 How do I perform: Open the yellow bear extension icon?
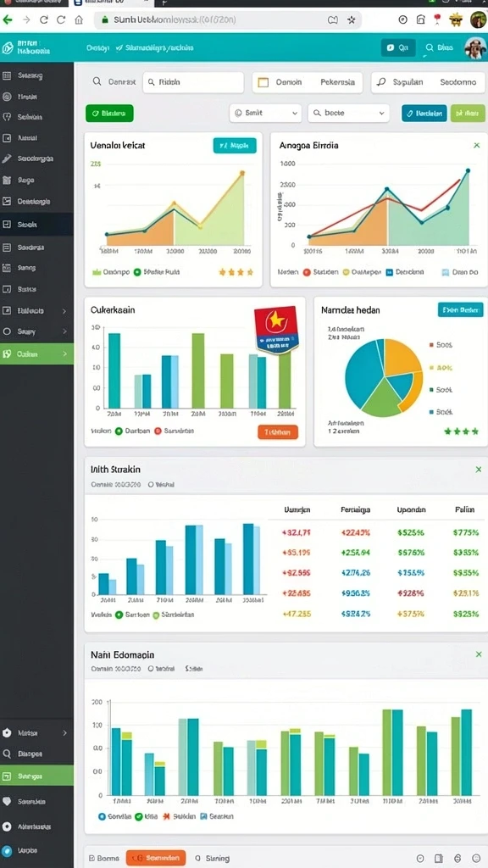[456, 20]
